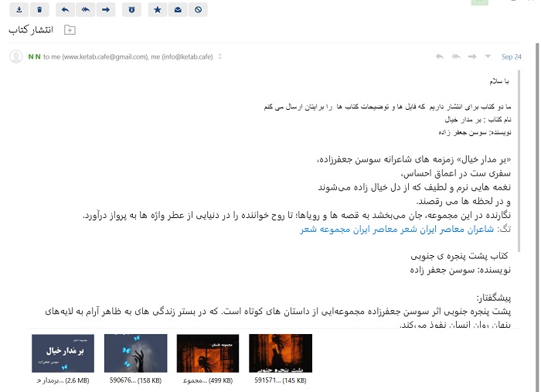Open the more actions dropdown beside Sep 24
Viewport: 541px width, 392px height.
click(x=488, y=56)
